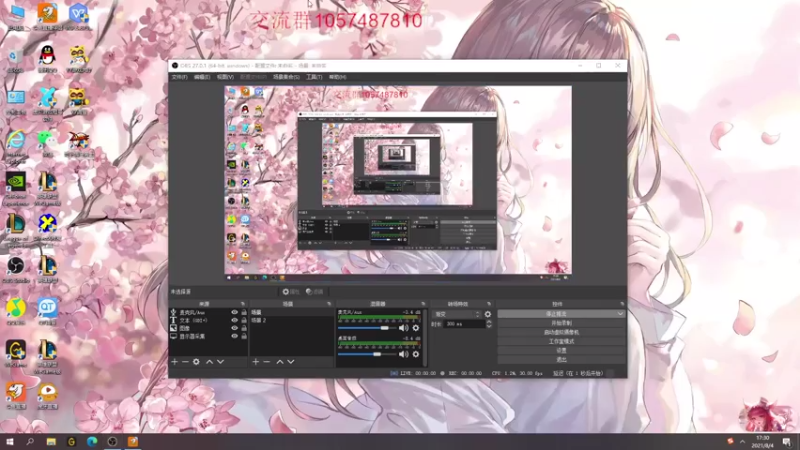Click the mixer panel vertical scrollbar
Viewport: 800px width, 450px height.
[425, 337]
